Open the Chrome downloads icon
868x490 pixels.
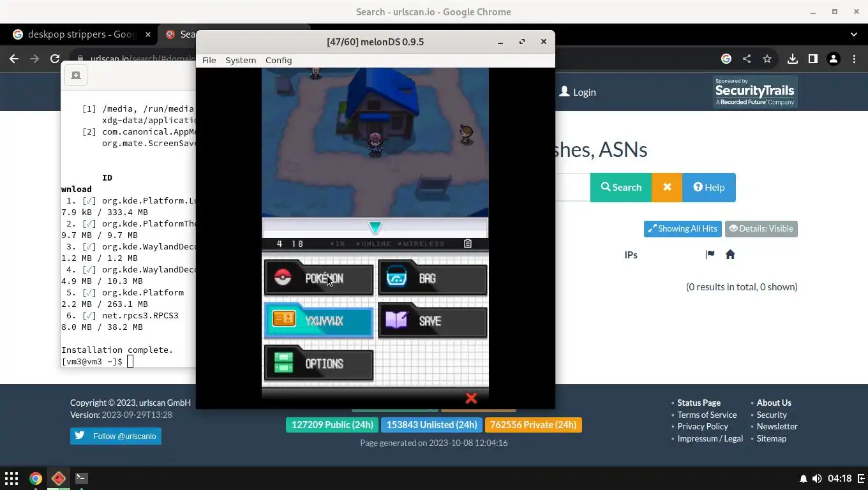pos(792,59)
